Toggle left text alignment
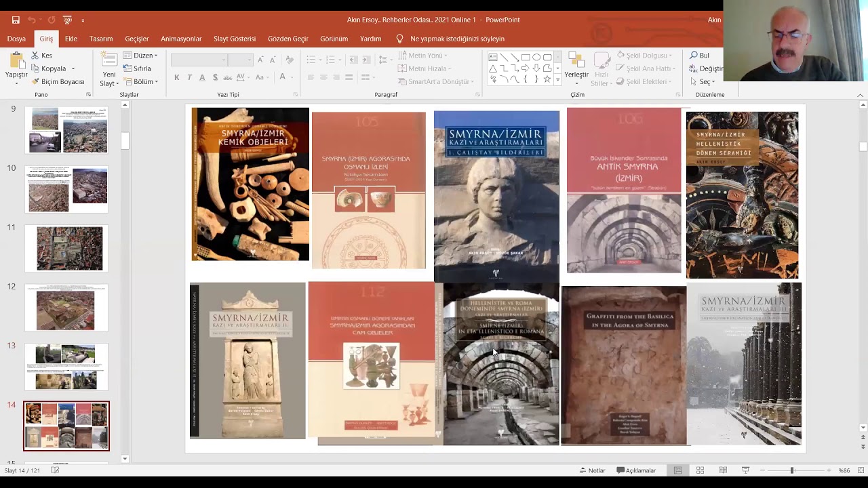The image size is (868, 488). click(311, 77)
